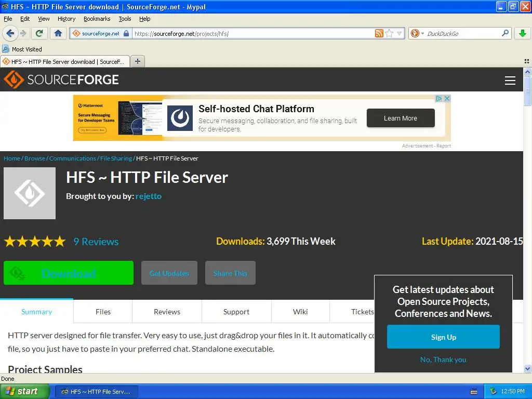Subscribe using the RSS feed icon
This screenshot has width=532, height=399.
coord(379,33)
